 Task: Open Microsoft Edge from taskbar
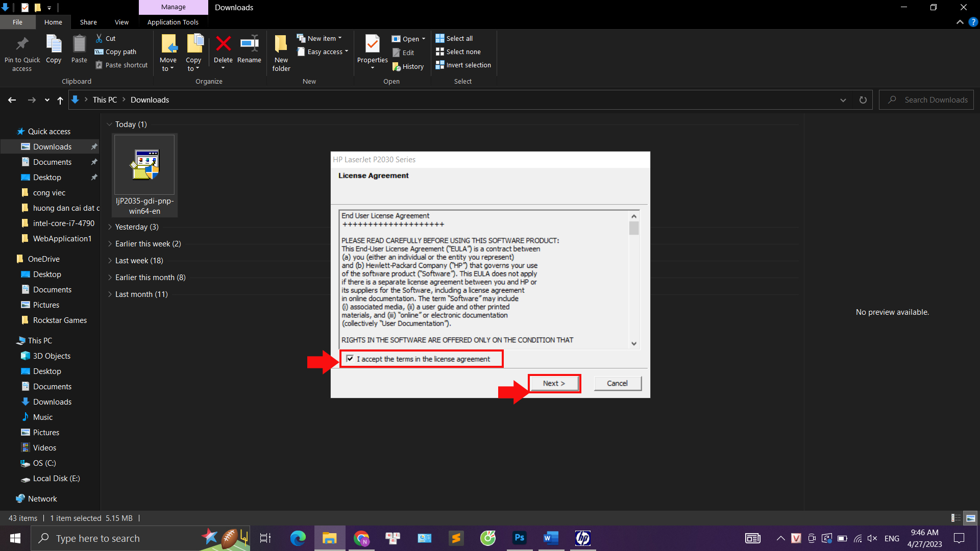click(298, 538)
